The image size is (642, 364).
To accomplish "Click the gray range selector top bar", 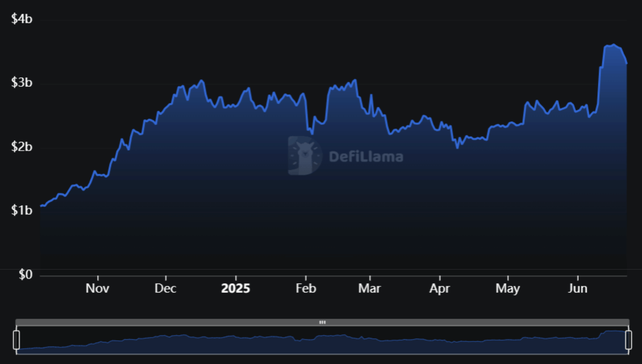I will (x=198, y=322).
